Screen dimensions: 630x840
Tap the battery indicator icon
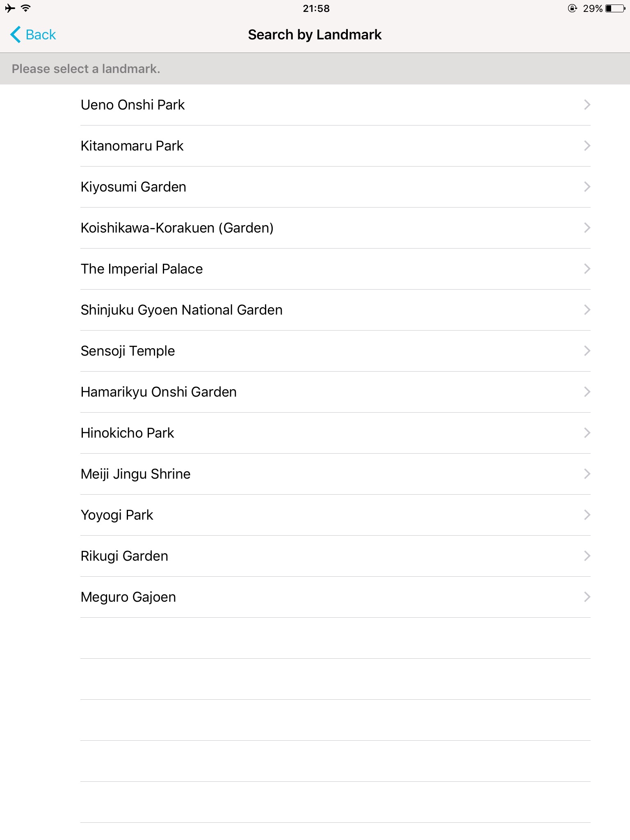[615, 8]
